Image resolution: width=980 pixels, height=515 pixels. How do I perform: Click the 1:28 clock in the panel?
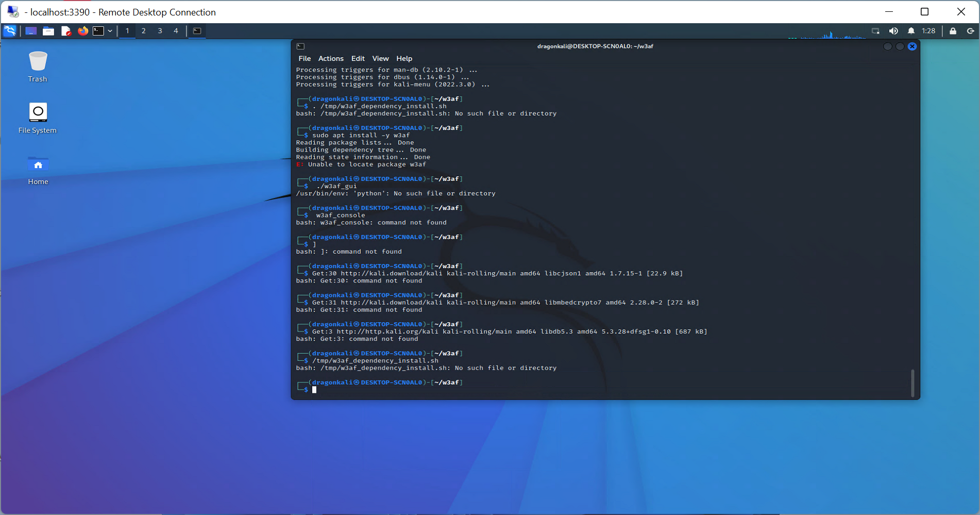(x=928, y=31)
